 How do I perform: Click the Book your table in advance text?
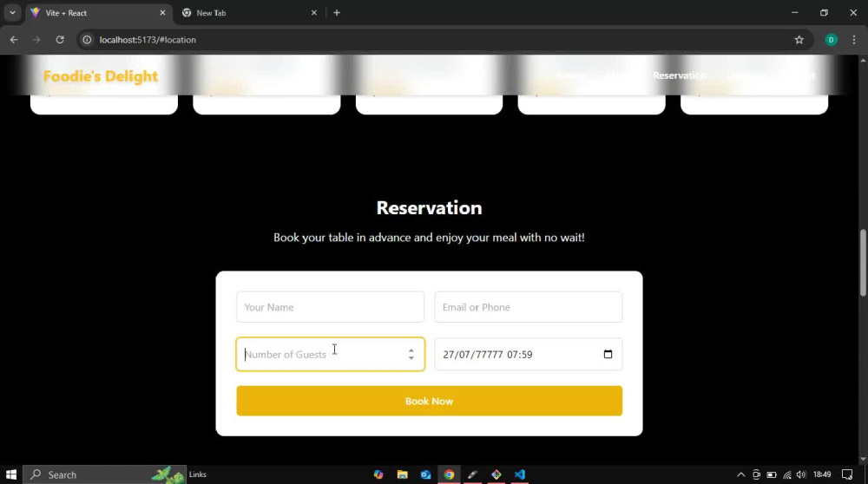click(x=429, y=238)
